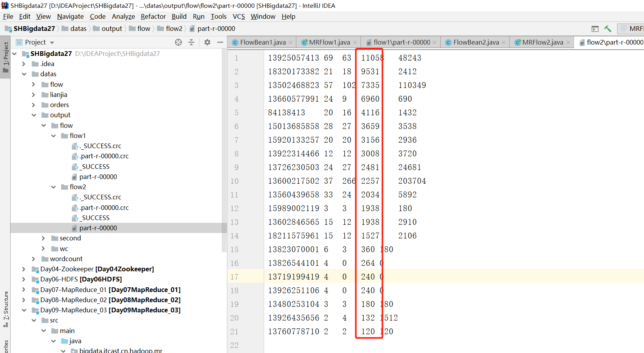Image resolution: width=644 pixels, height=353 pixels.
Task: Collapse the flow1 folder arrow
Action: [x=53, y=136]
